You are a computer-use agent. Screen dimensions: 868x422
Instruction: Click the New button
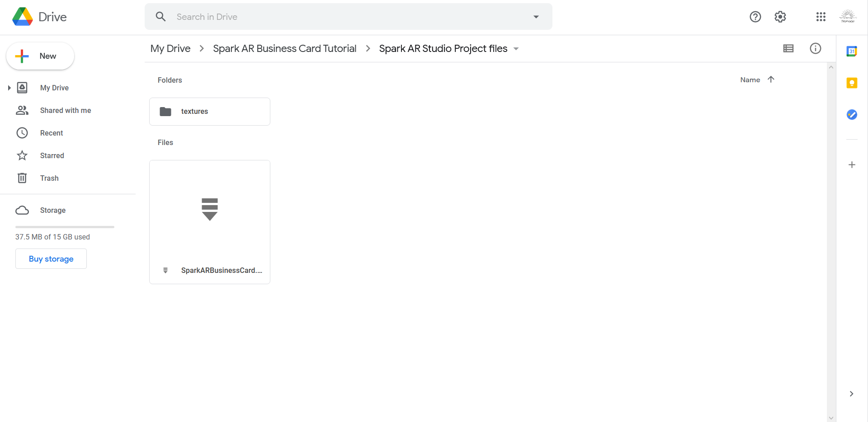pyautogui.click(x=40, y=56)
